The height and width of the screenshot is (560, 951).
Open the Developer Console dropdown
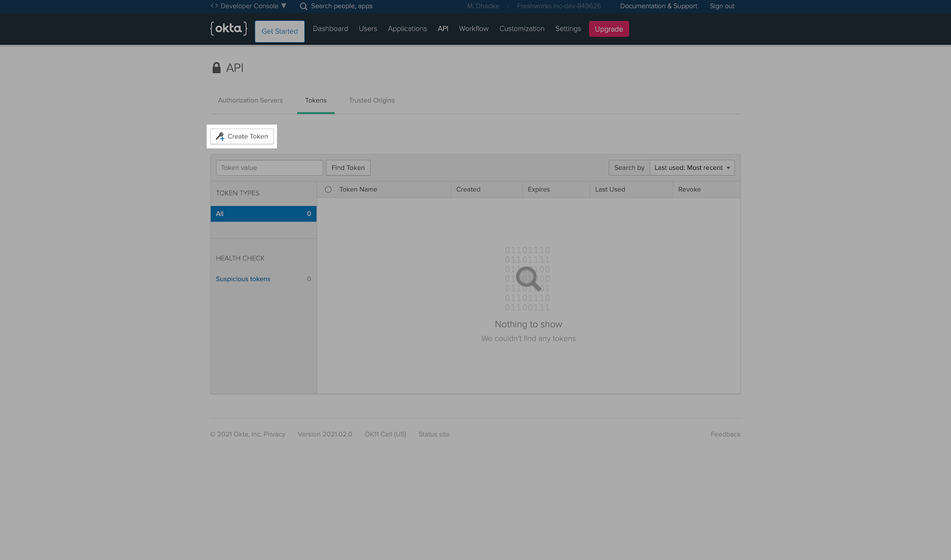(248, 6)
